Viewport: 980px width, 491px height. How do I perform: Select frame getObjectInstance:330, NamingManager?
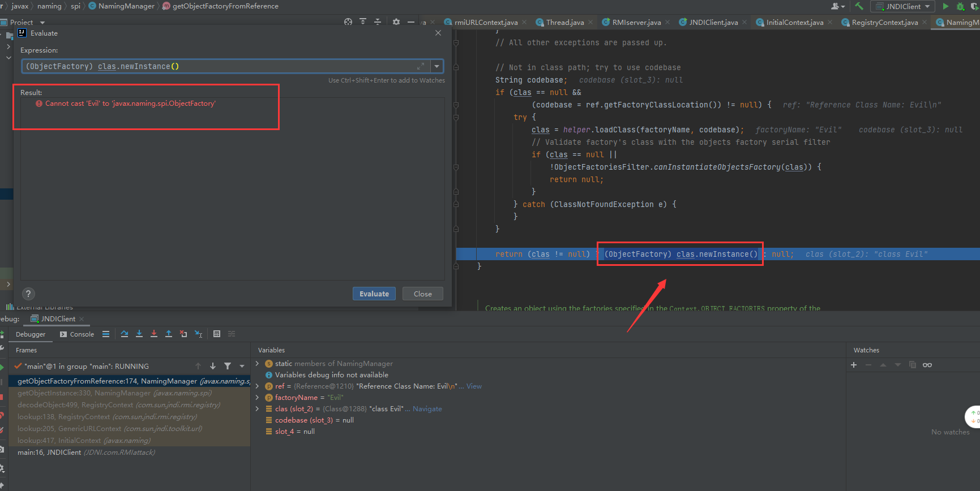(130, 393)
